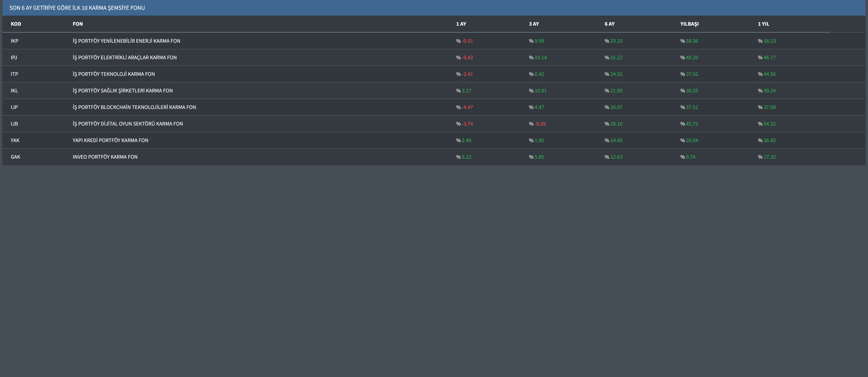The image size is (868, 377).
Task: Click the IKP fund code
Action: (15, 41)
